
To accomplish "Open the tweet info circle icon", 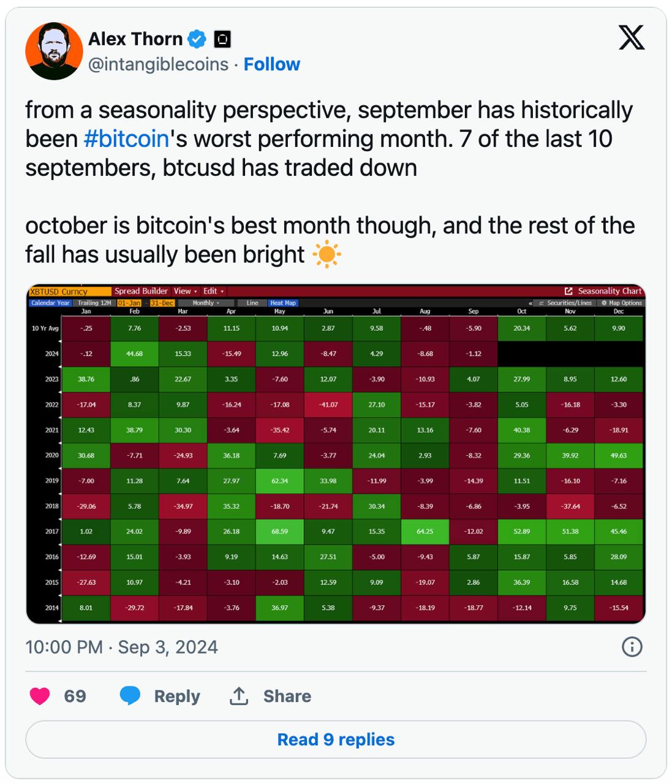I will (632, 647).
